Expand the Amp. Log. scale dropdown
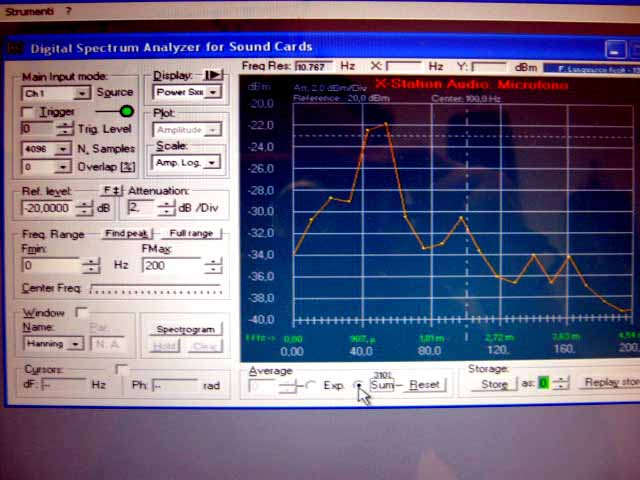This screenshot has width=640, height=480. pyautogui.click(x=211, y=162)
